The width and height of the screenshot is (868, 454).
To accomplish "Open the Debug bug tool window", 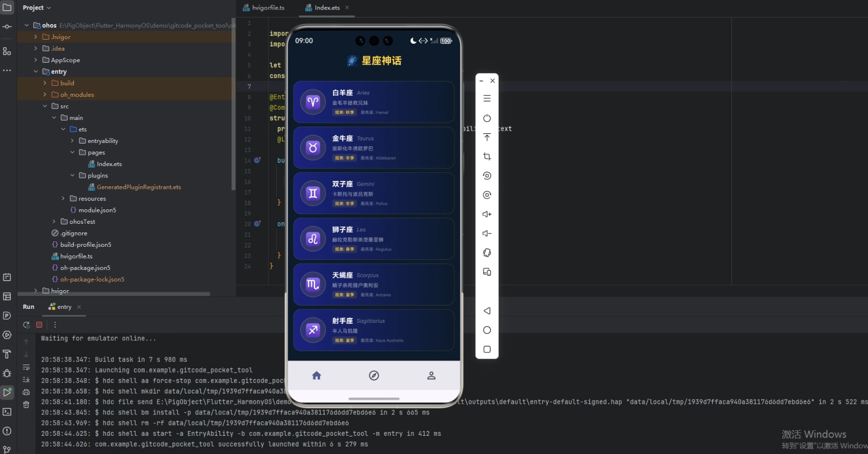I will point(7,373).
